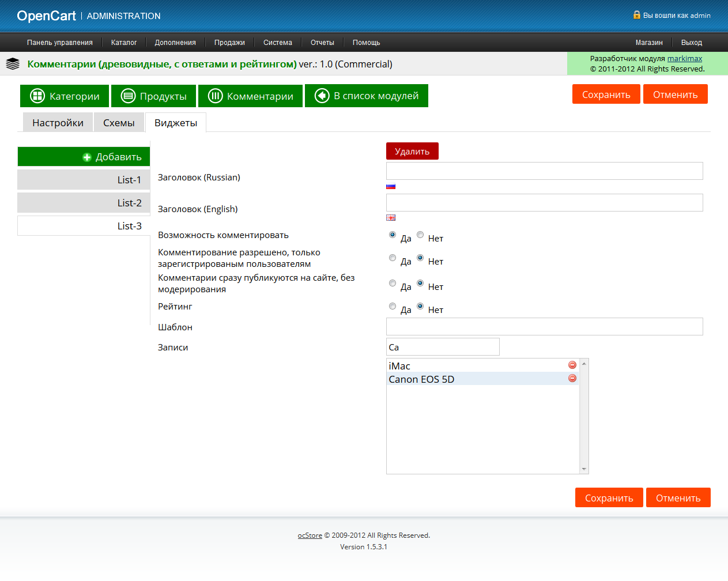Enable Рейтинг with Да
Image resolution: width=728 pixels, height=581 pixels.
(393, 306)
